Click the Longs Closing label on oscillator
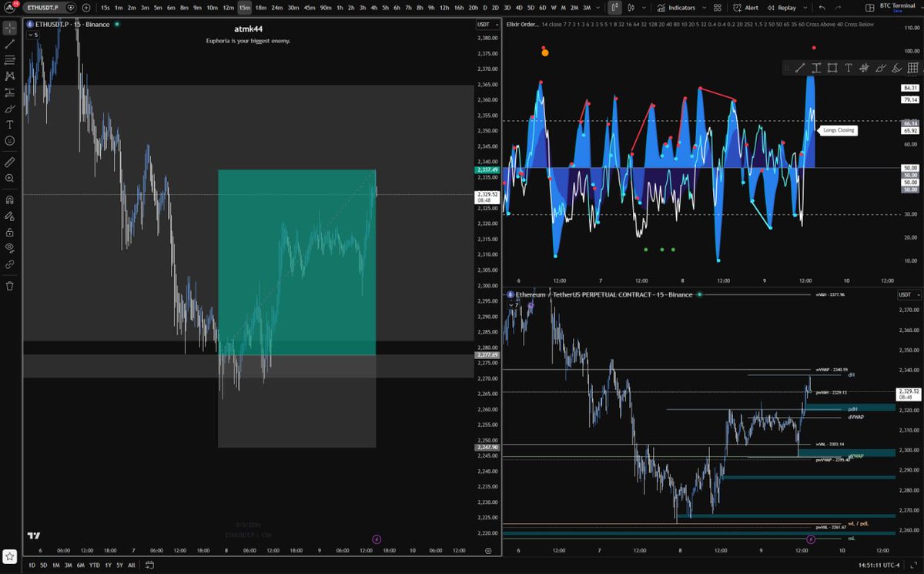Image resolution: width=924 pixels, height=574 pixels. tap(839, 130)
